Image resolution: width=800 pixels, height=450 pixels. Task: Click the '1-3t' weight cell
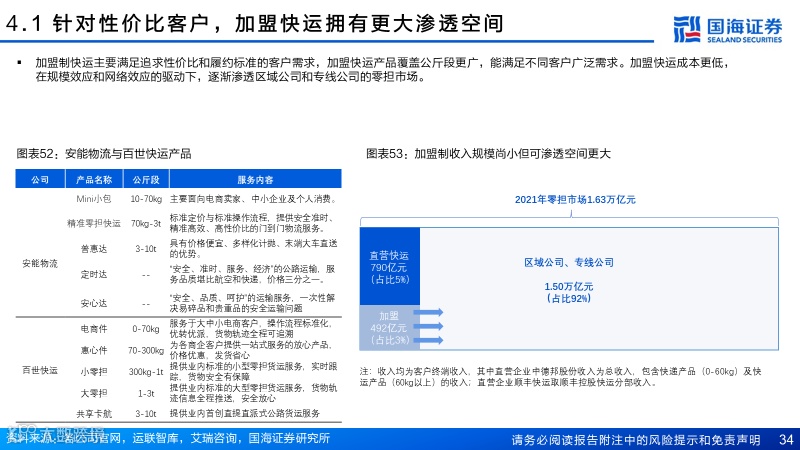(x=146, y=393)
